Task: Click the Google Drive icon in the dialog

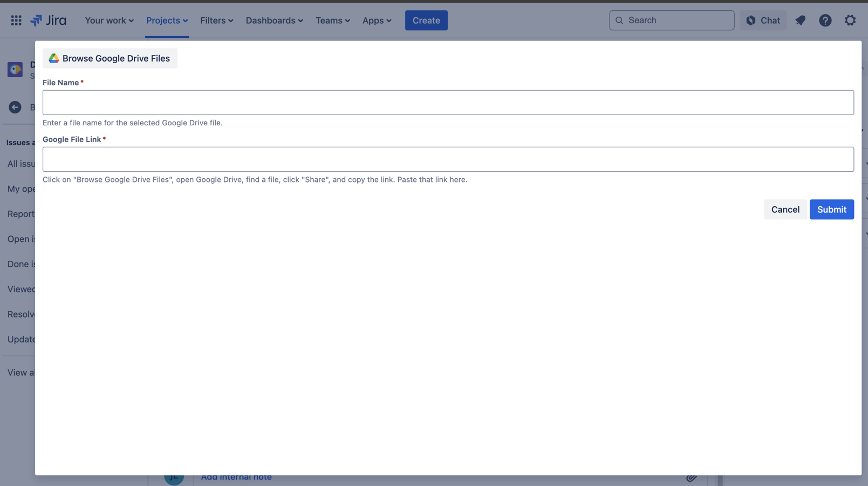Action: (54, 58)
